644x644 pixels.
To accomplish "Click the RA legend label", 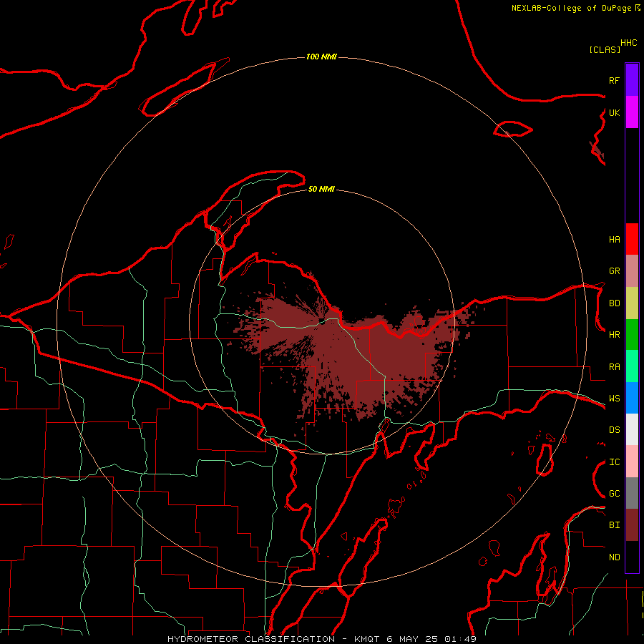I will click(614, 367).
